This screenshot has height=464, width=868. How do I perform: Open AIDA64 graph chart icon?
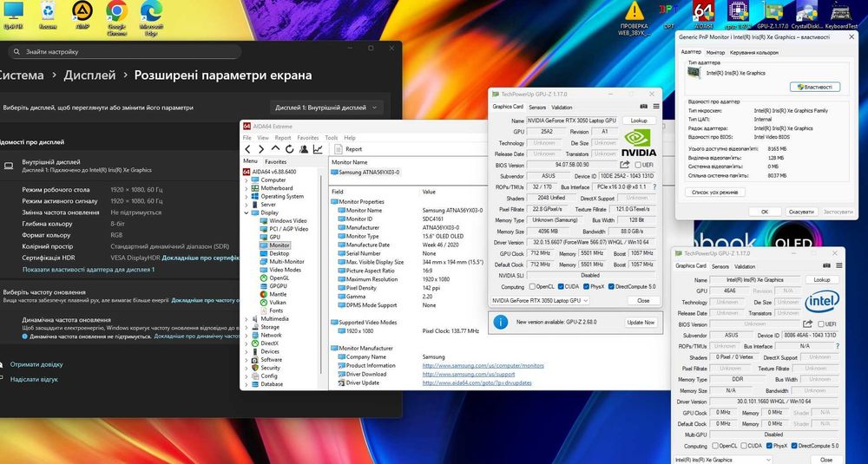pyautogui.click(x=318, y=149)
